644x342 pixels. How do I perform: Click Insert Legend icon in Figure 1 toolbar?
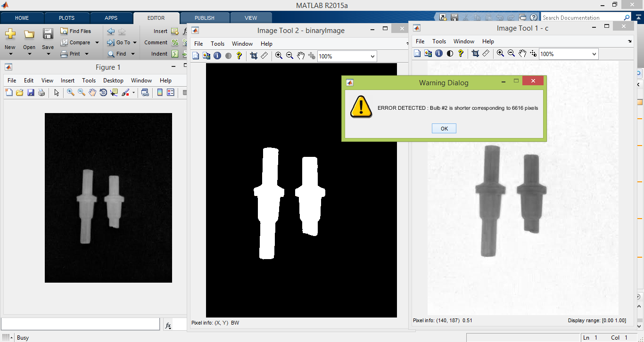pyautogui.click(x=171, y=92)
